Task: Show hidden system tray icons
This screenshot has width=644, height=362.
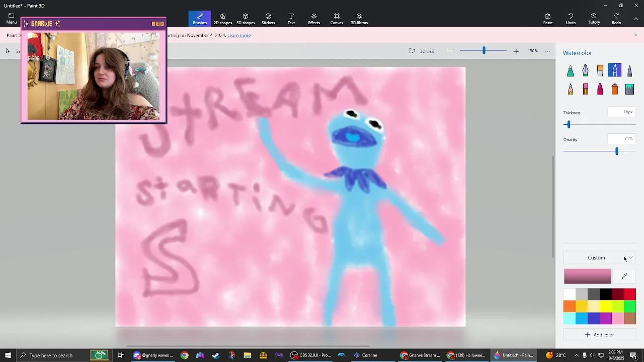Action: tap(576, 355)
